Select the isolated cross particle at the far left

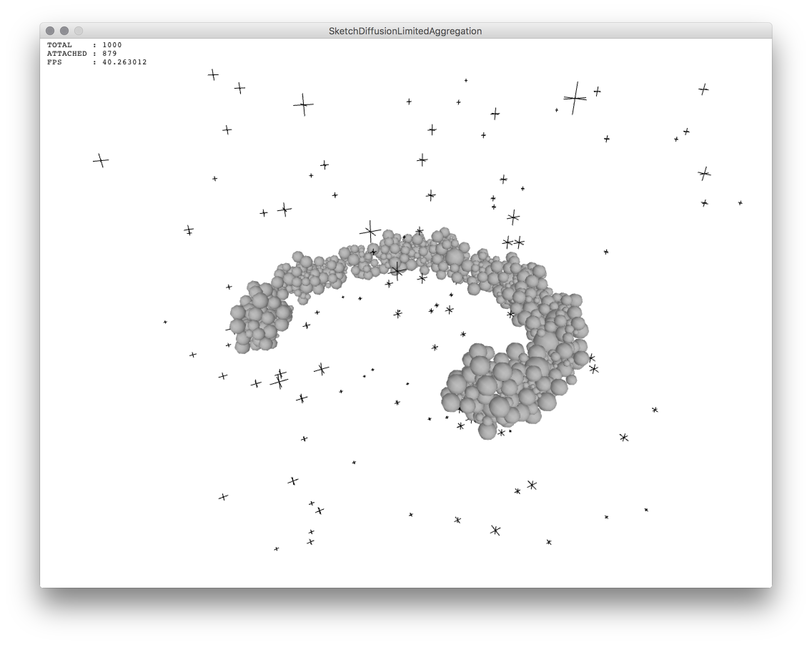coord(101,161)
